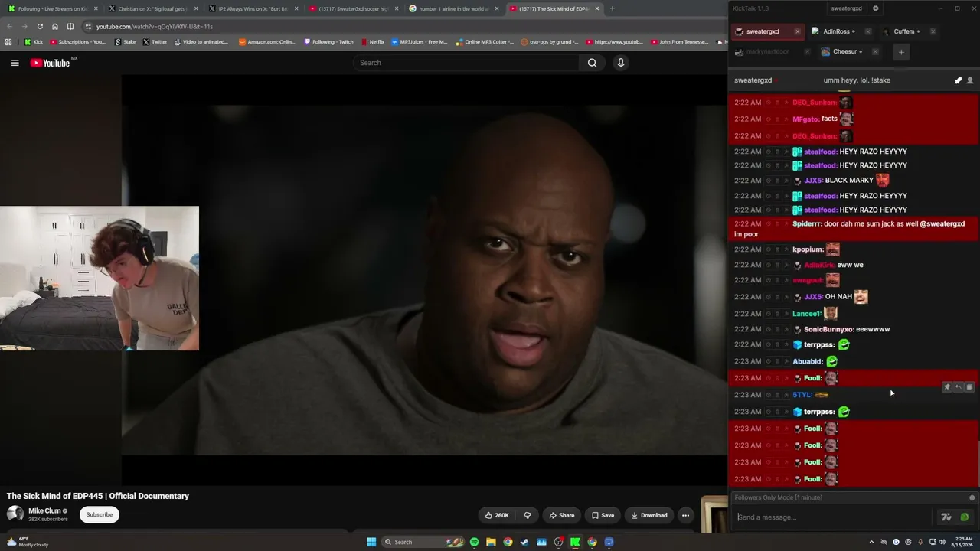
Task: Subscribe to Mike Clum channel
Action: [x=100, y=514]
